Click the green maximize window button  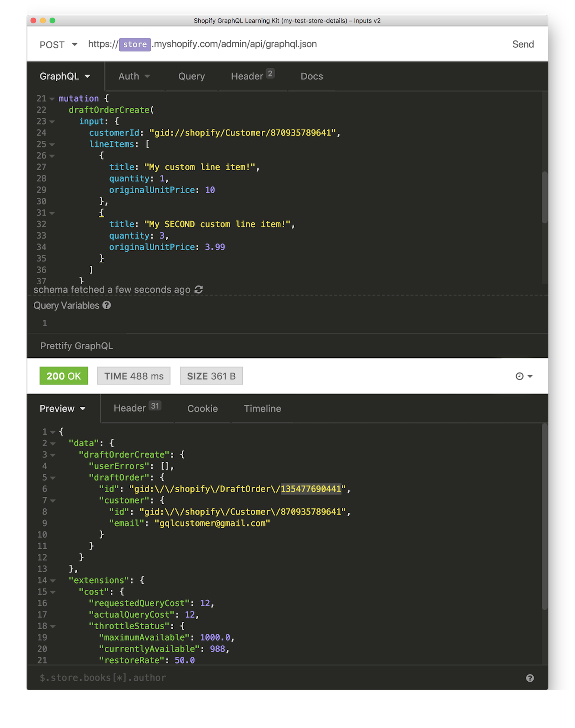52,21
